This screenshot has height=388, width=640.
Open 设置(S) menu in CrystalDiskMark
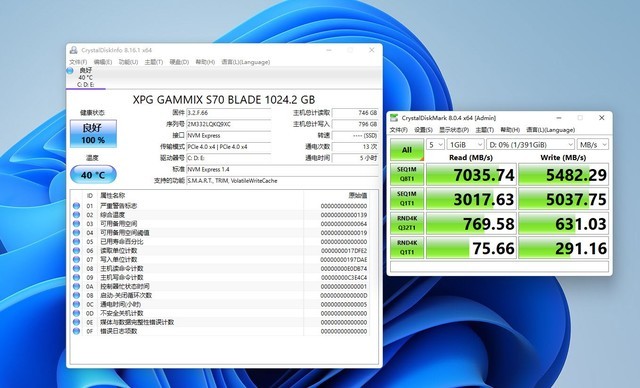[423, 130]
